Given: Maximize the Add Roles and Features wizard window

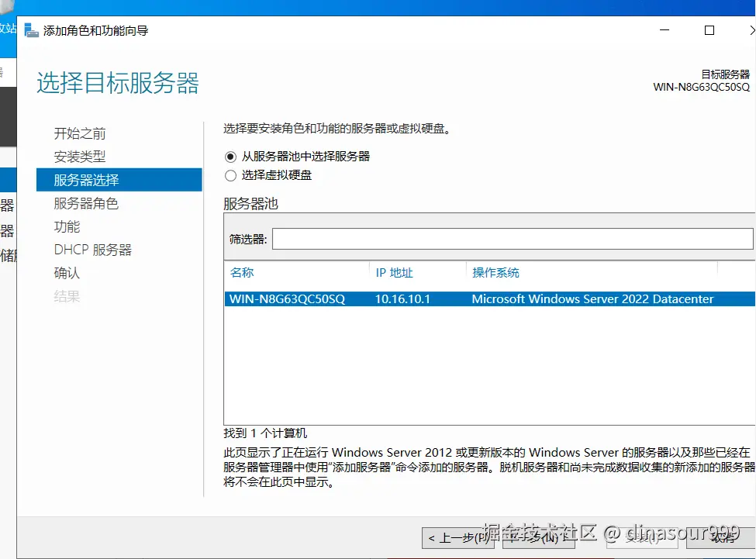Looking at the screenshot, I should (709, 30).
